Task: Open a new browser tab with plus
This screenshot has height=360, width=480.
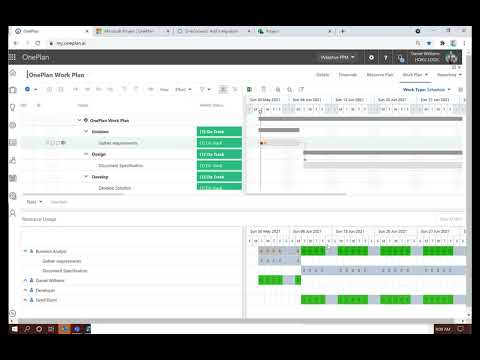Action: 343,31
